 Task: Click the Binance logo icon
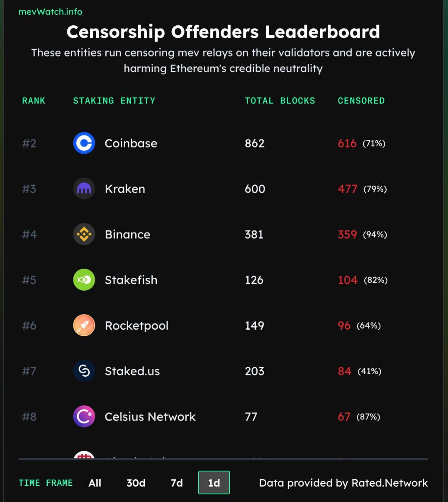84,234
